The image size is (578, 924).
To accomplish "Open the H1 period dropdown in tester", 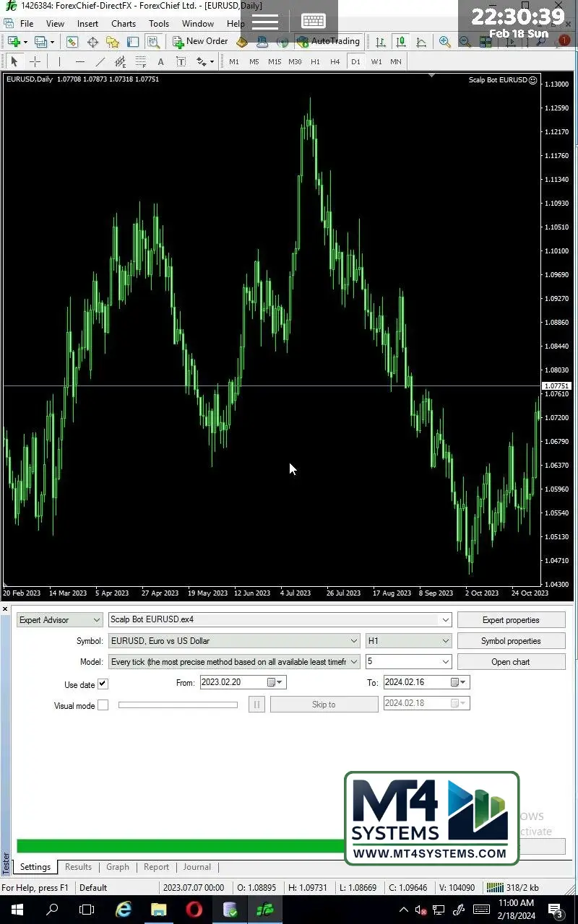I will click(x=408, y=641).
